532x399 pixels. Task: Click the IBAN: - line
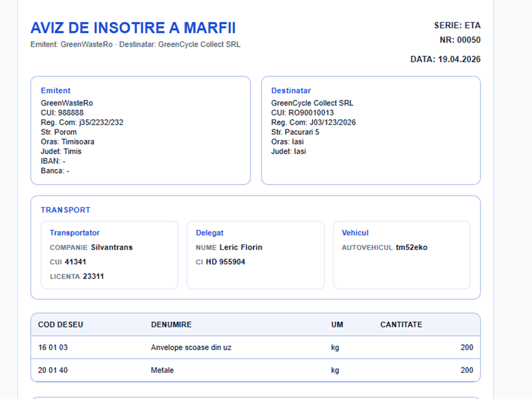[x=53, y=161]
